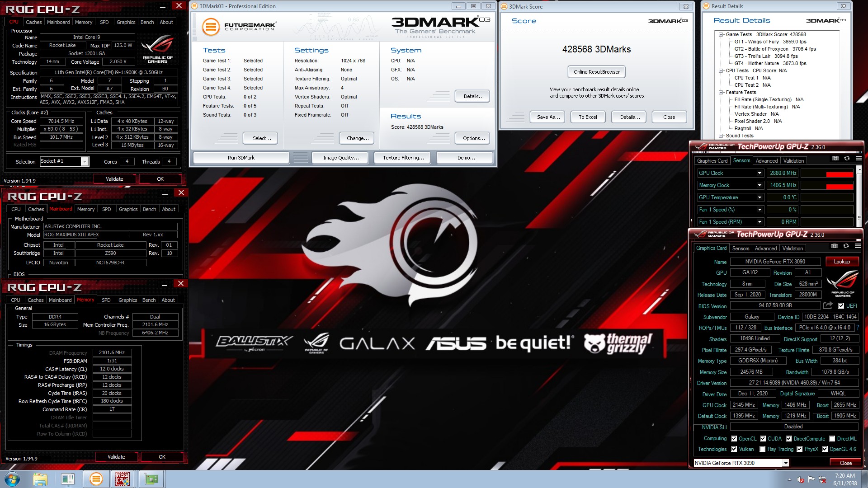Viewport: 868px width, 488px height.
Task: Restore the 3DMark03 Professional Edition window
Action: click(473, 6)
